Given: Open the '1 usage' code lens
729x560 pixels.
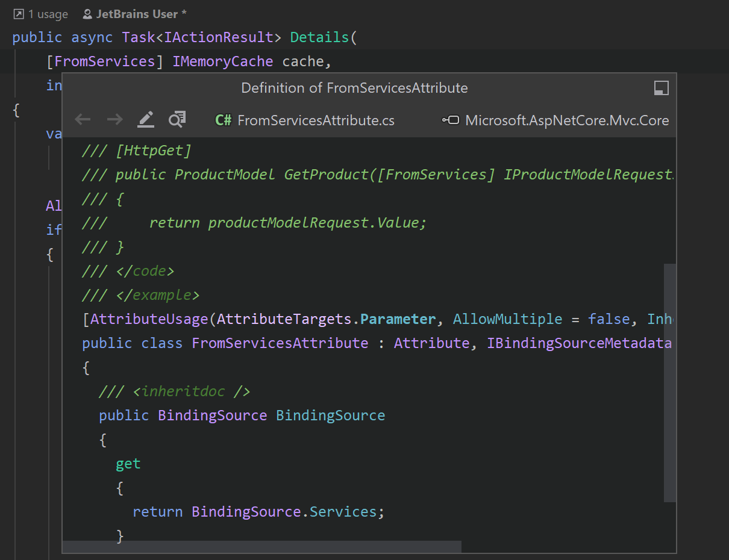Looking at the screenshot, I should pyautogui.click(x=48, y=14).
